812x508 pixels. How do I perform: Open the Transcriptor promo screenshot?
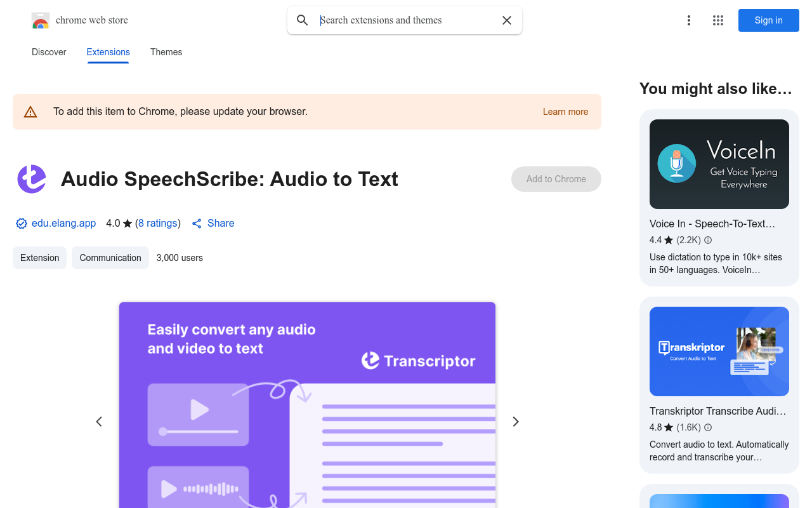click(307, 405)
